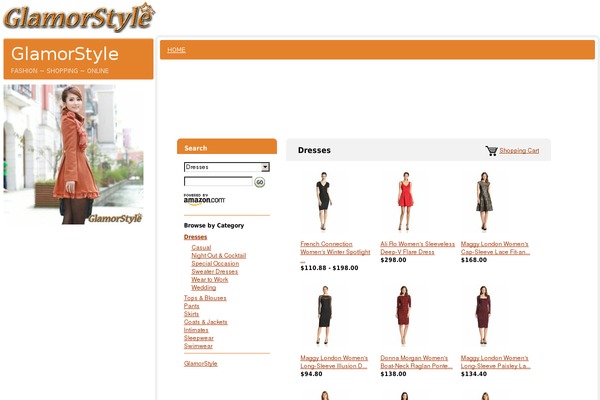The height and width of the screenshot is (400, 600).
Task: Click the $110.88 - $198.00 price range
Action: point(329,268)
